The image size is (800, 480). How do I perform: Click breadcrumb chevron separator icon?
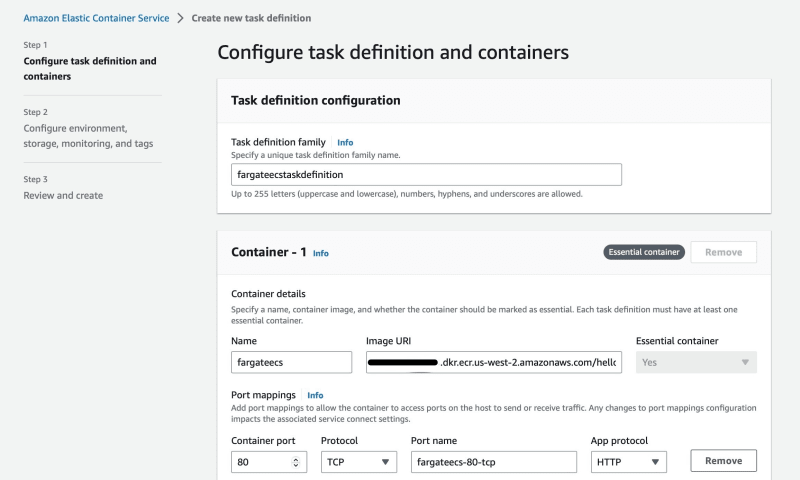coord(180,18)
